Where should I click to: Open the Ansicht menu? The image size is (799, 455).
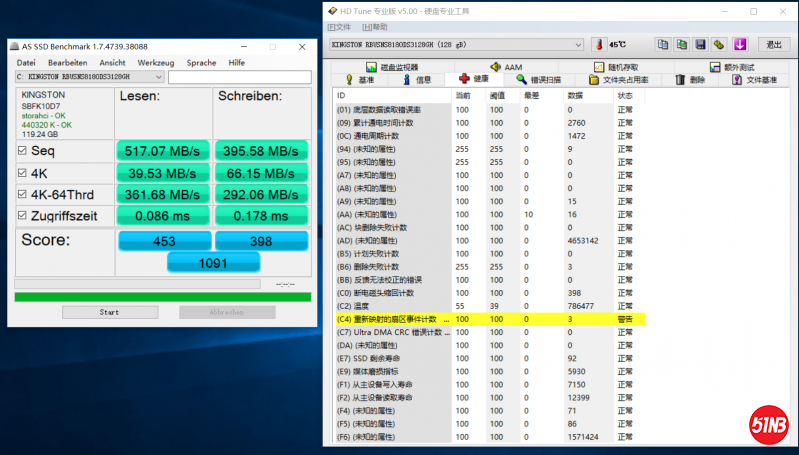click(x=112, y=63)
